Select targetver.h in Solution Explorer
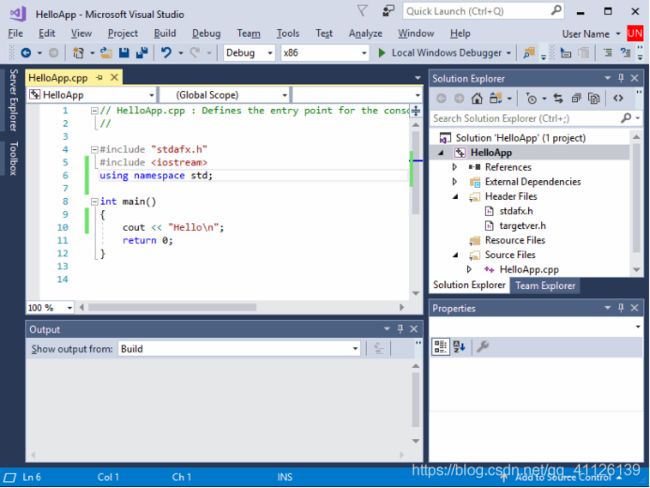650x488 pixels. click(x=522, y=226)
